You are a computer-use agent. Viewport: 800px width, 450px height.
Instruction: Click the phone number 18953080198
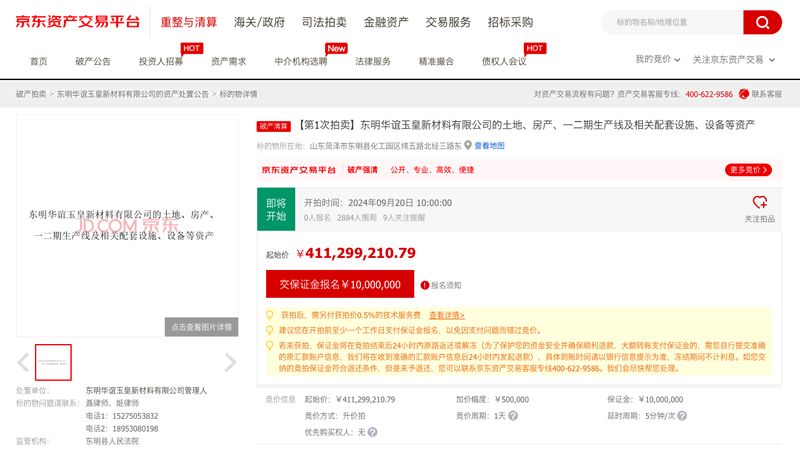(135, 429)
